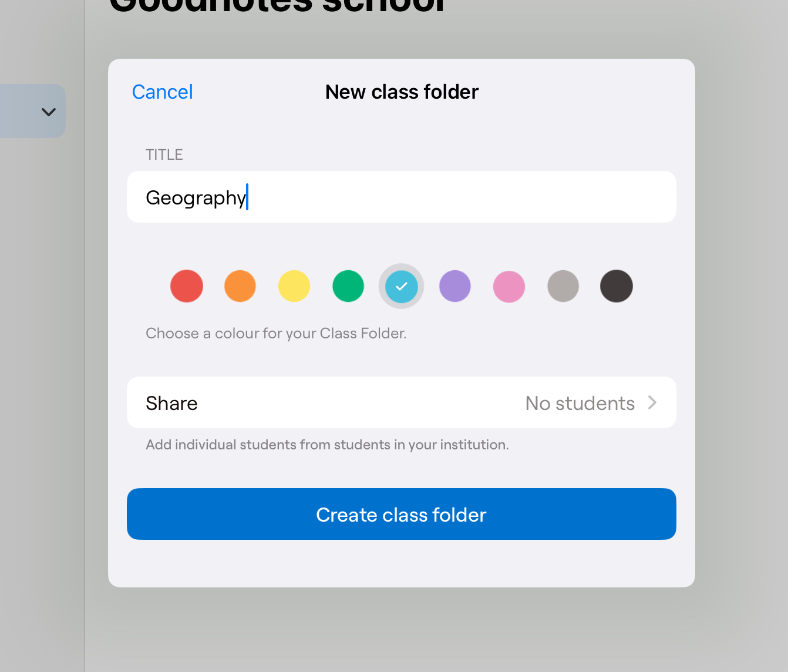
Task: Select the grey folder colour
Action: coord(563,286)
